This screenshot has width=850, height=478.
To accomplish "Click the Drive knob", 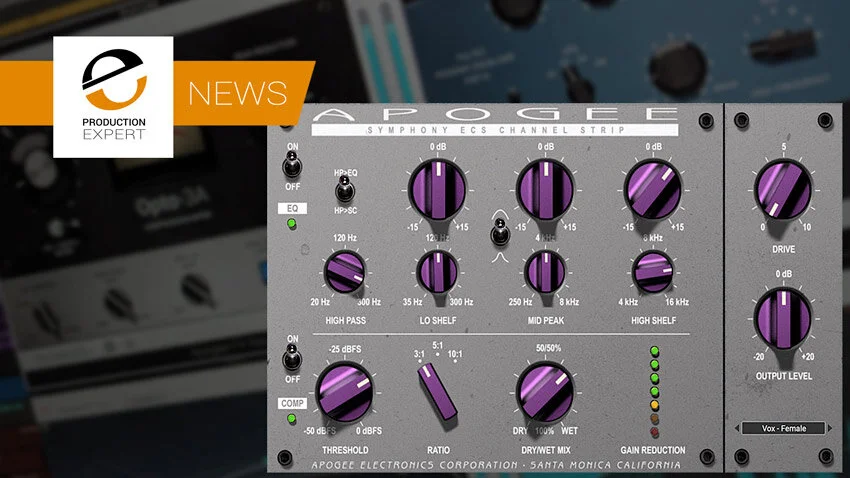I will tap(783, 190).
